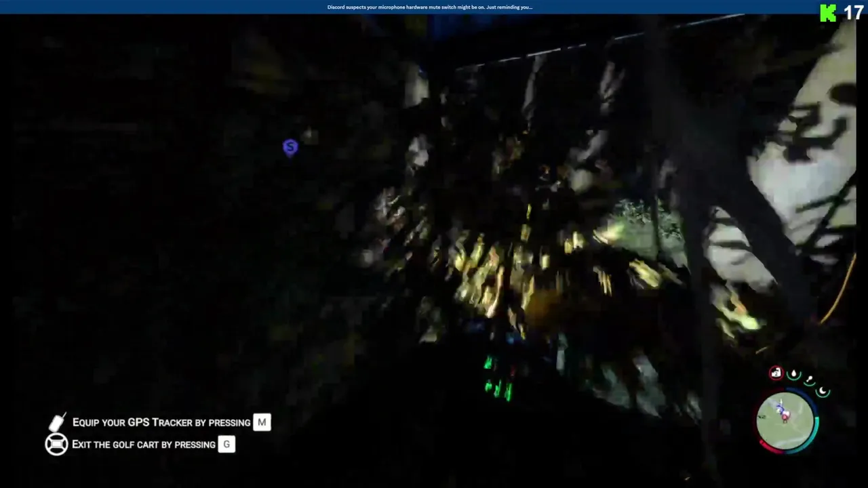Click the M key prompt
The width and height of the screenshot is (868, 488).
click(x=262, y=422)
